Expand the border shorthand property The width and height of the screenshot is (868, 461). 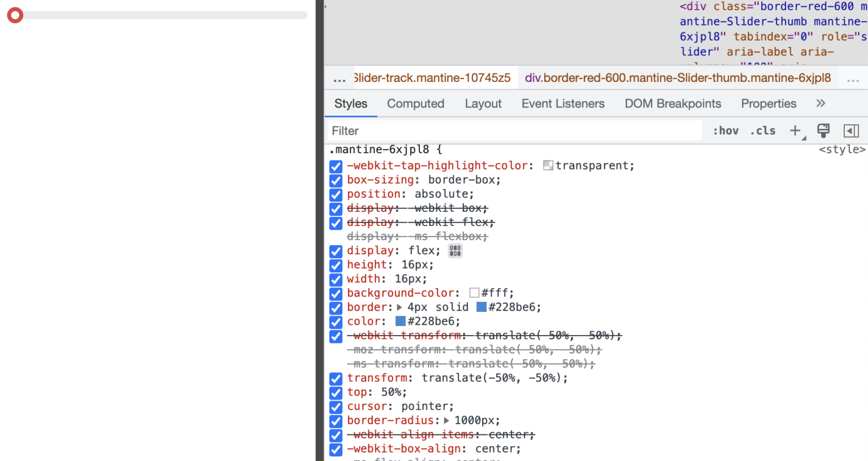point(398,307)
